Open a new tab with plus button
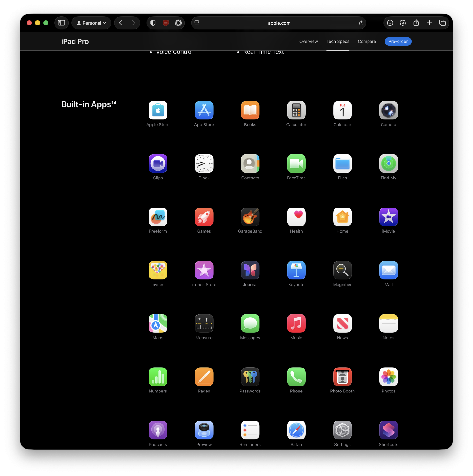Screen dimensions: 473x476 (x=429, y=23)
